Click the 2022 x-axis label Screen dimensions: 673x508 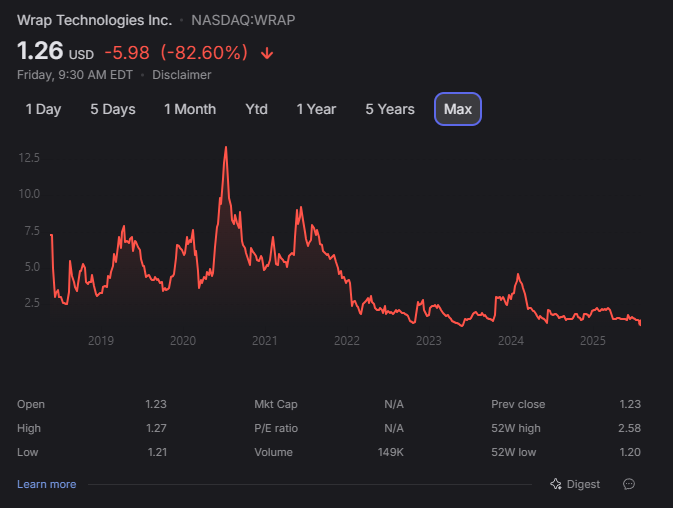pyautogui.click(x=347, y=341)
